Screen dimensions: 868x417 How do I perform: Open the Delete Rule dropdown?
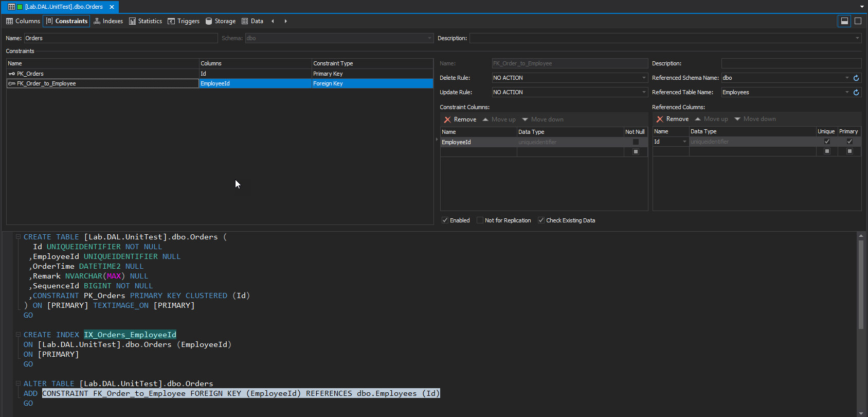643,78
